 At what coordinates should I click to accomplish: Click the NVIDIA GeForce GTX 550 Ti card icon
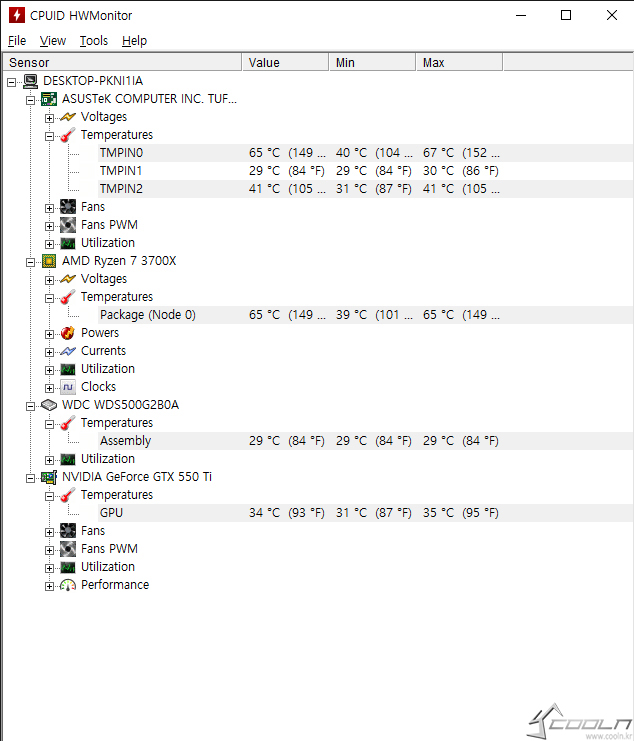[49, 477]
